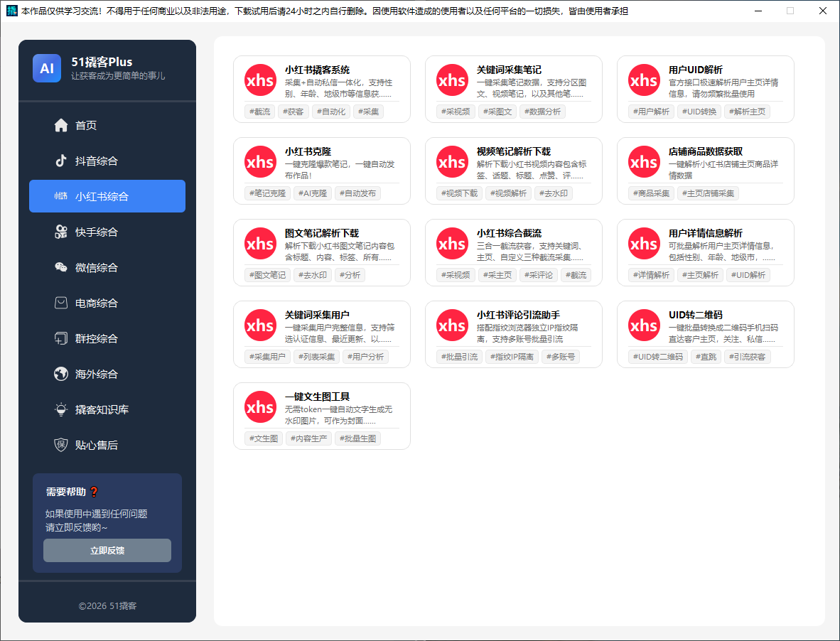
Task: Click the Kuaishou camera icon beside 快手综合
Action: 61,232
